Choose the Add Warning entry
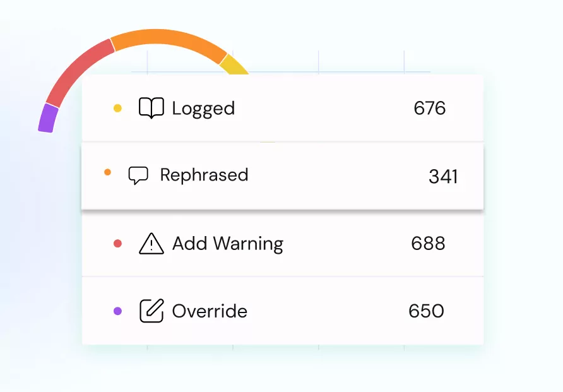This screenshot has height=392, width=563. click(x=228, y=244)
